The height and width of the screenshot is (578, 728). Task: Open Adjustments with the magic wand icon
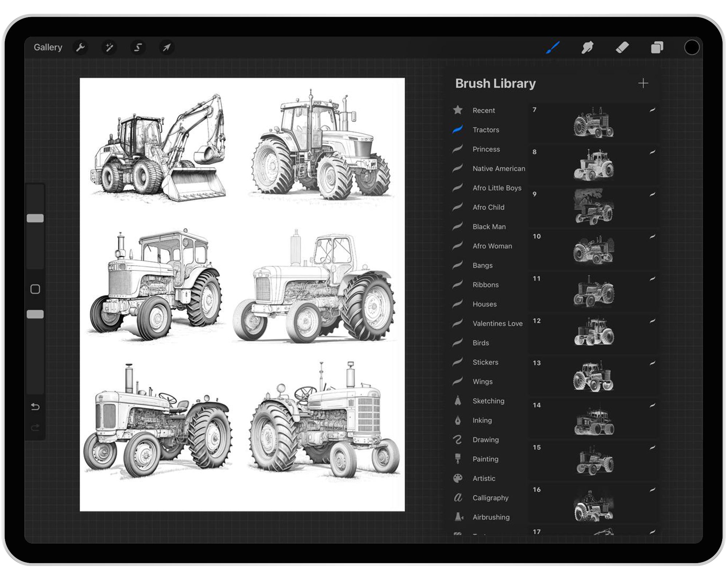point(109,47)
